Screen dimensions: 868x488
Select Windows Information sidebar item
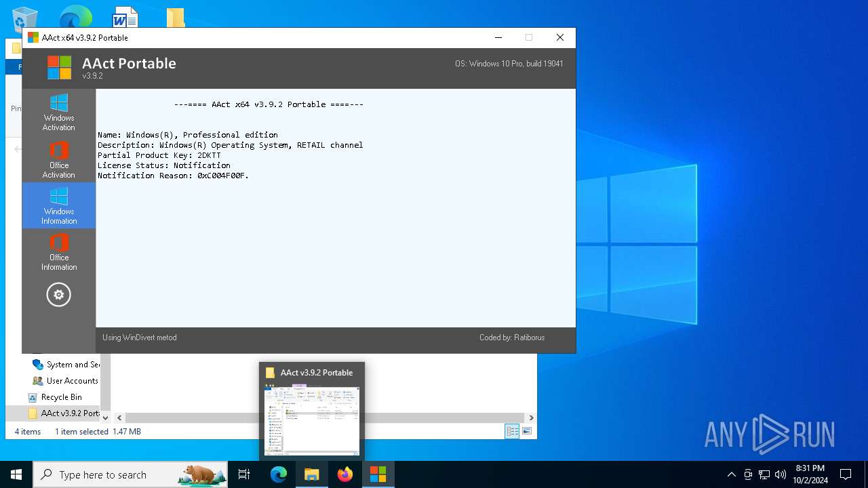click(59, 206)
